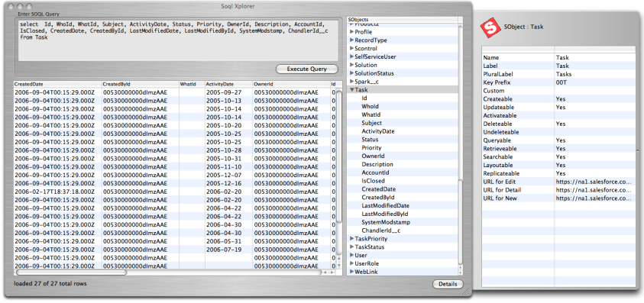Click the red SObject logo icon in drawer
The width and height of the screenshot is (644, 303).
click(x=490, y=27)
